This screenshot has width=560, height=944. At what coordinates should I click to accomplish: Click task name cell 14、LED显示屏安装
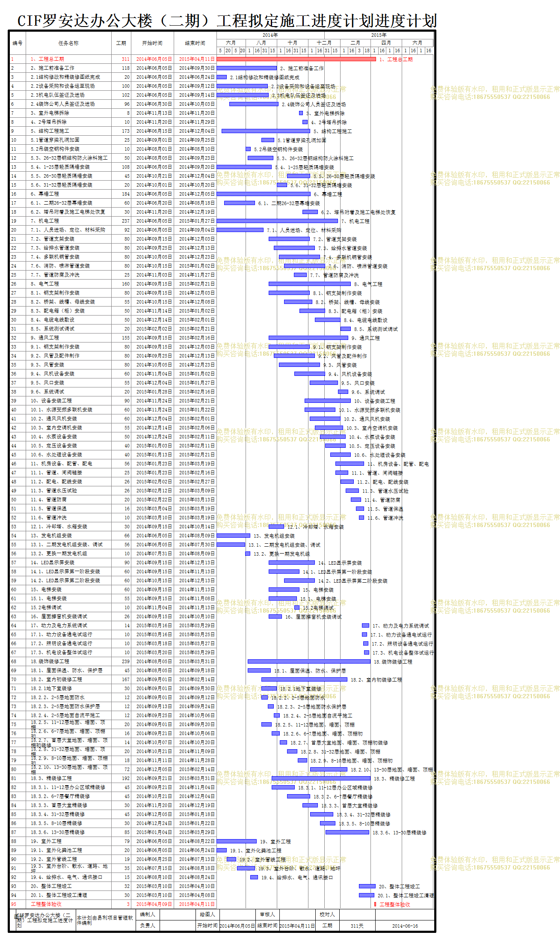click(68, 563)
